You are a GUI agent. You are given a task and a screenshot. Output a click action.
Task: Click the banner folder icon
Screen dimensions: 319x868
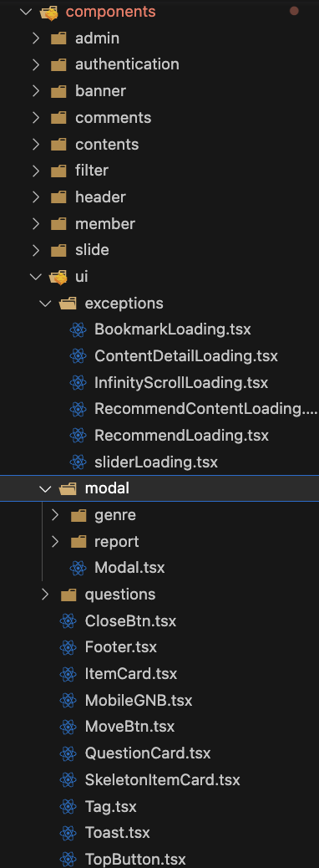(x=58, y=91)
